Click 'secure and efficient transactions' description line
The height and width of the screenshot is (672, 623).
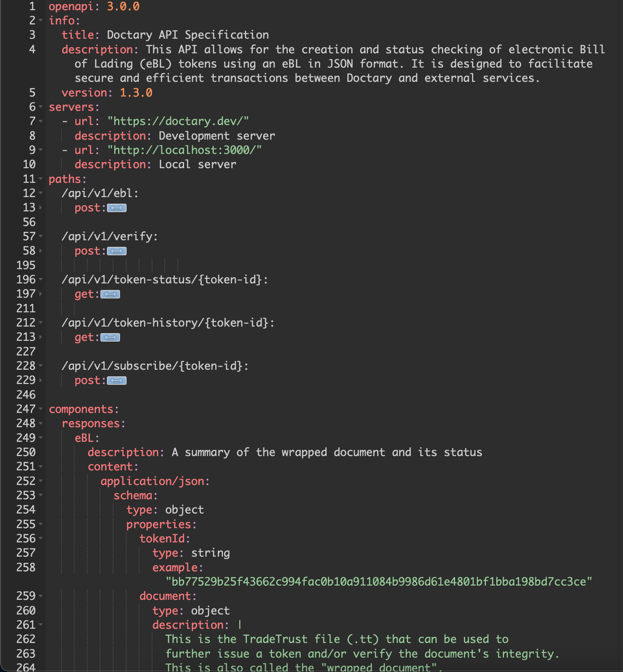click(307, 78)
